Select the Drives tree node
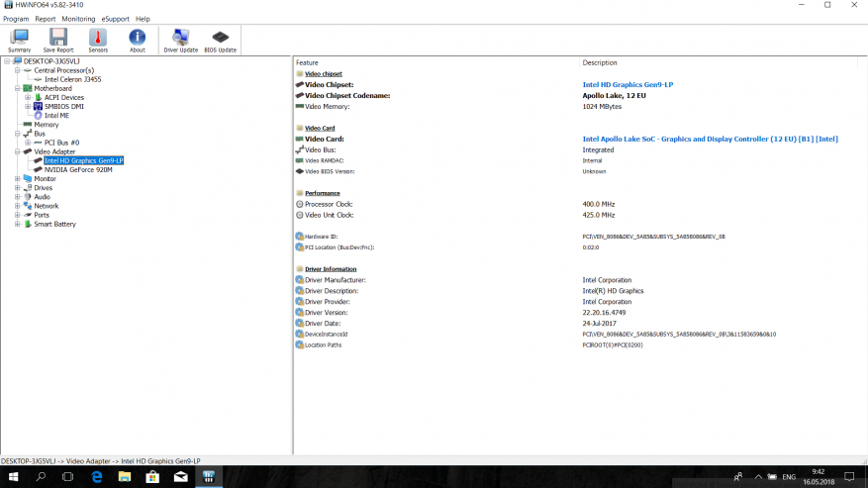The height and width of the screenshot is (488, 868). click(44, 188)
